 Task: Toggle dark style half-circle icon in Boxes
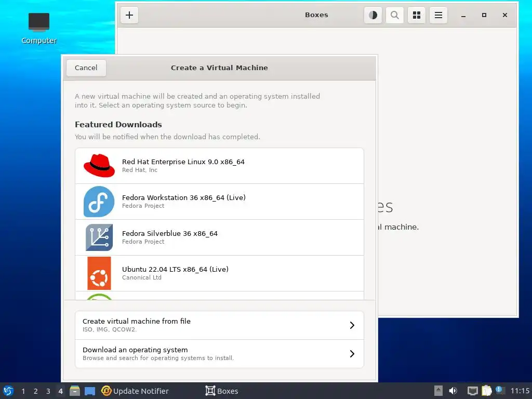(373, 15)
